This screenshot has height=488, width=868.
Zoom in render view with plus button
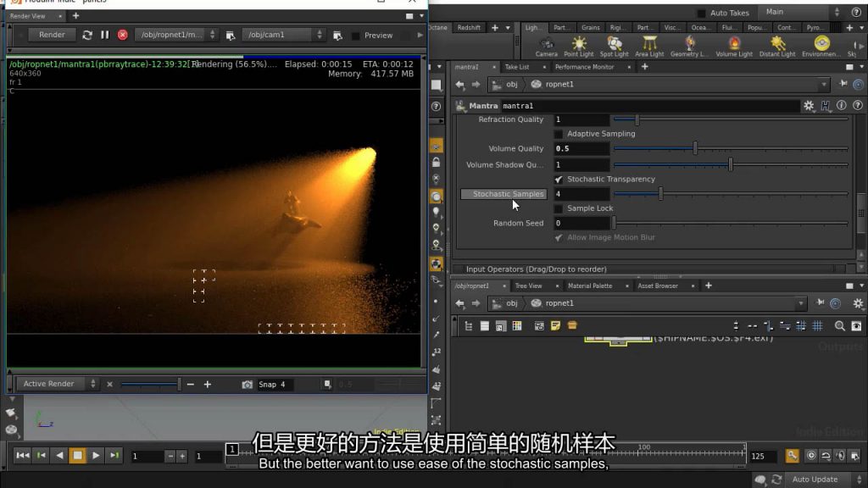tap(207, 384)
